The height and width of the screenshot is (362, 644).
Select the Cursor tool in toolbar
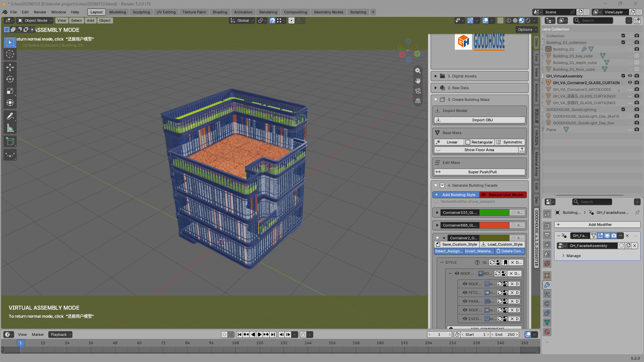10,54
